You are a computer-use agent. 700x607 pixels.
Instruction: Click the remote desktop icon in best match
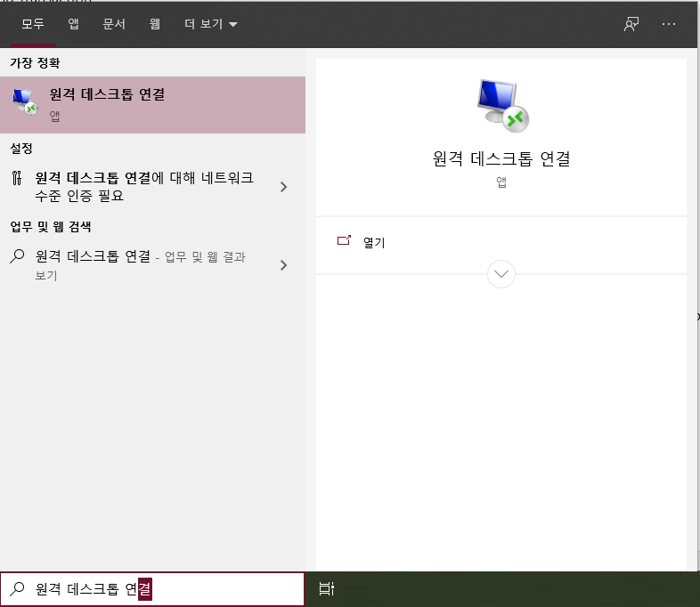[x=25, y=102]
